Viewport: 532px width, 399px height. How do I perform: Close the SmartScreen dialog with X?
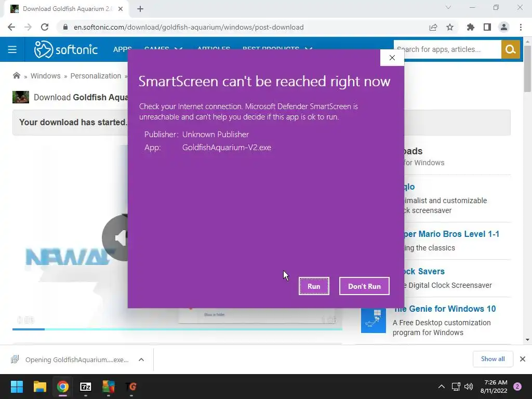tap(392, 58)
